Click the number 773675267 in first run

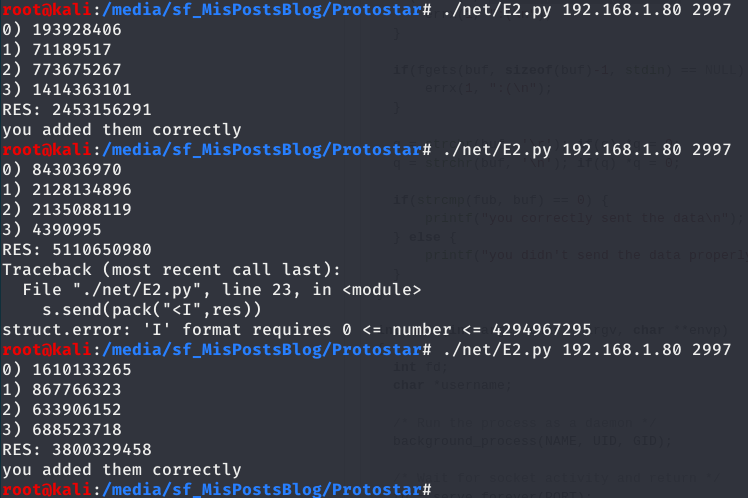[x=77, y=70]
